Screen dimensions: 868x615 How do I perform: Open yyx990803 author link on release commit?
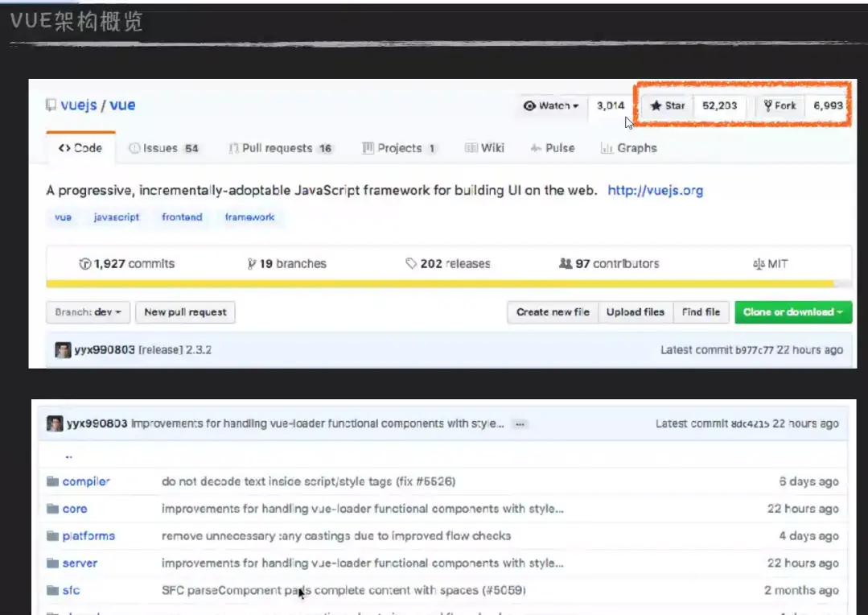click(x=105, y=350)
